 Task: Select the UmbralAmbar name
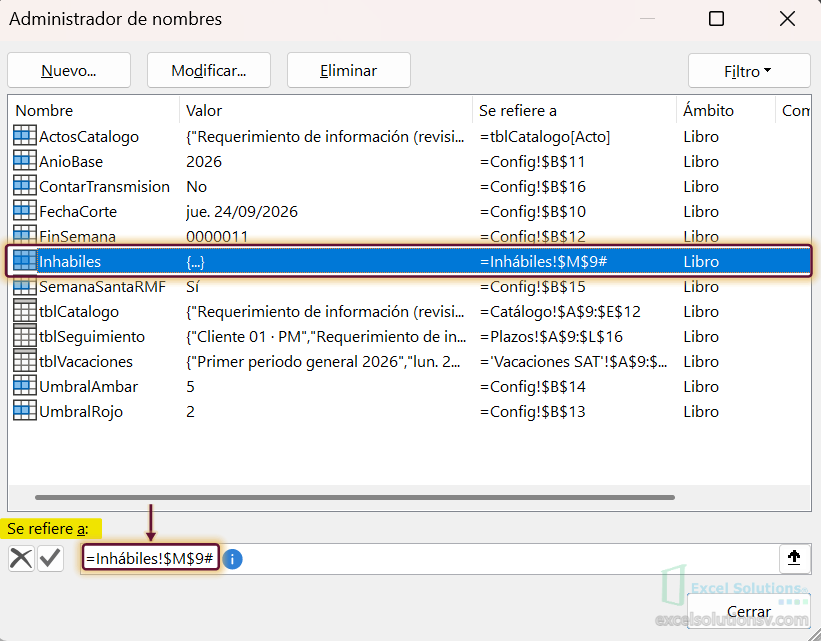88,387
